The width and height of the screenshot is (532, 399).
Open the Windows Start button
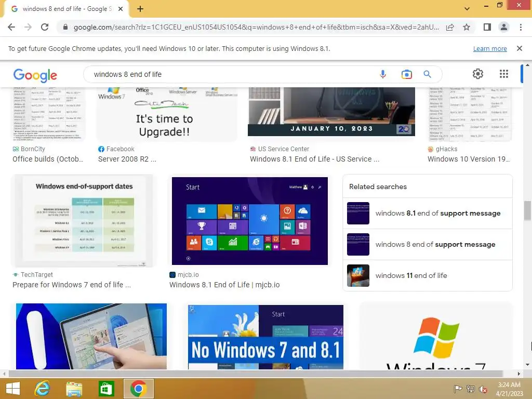(x=13, y=389)
